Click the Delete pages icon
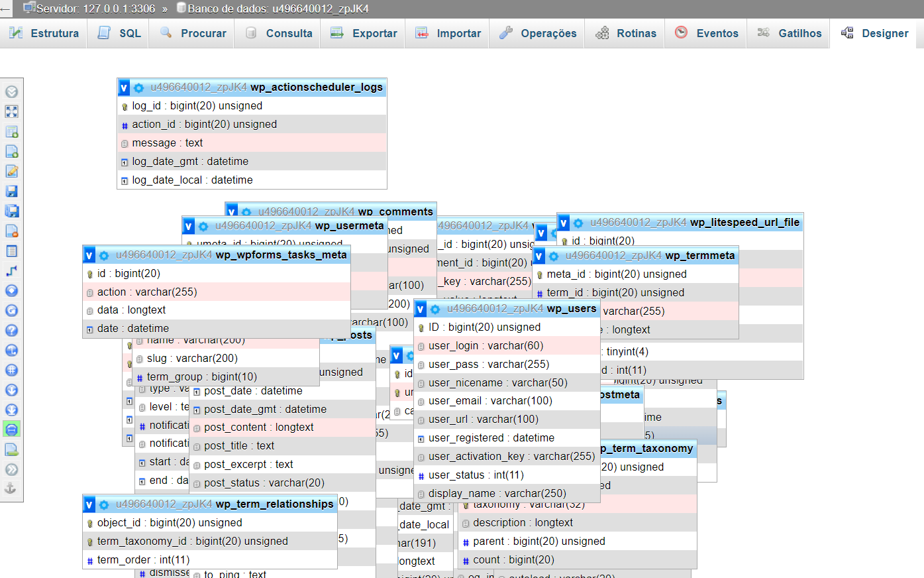This screenshot has width=924, height=578. point(11,231)
